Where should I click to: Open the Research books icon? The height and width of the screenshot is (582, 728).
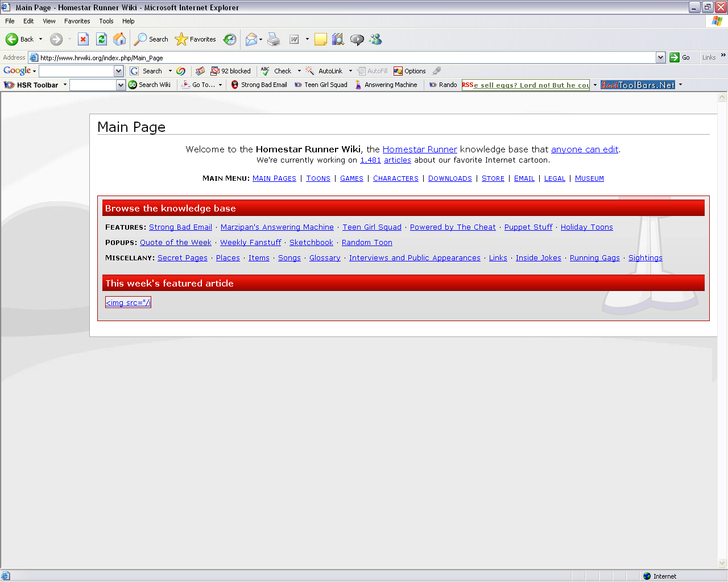coord(338,39)
